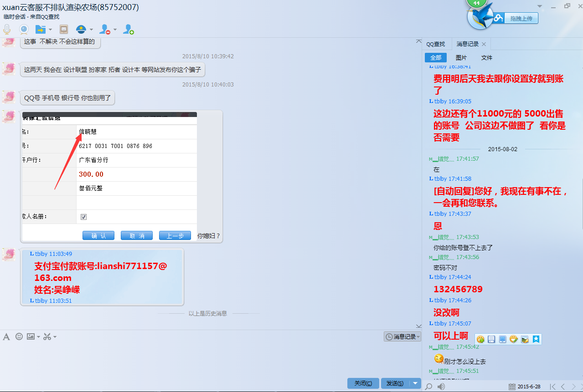The image size is (583, 392).
Task: Open the send file folder icon
Action: (41, 30)
